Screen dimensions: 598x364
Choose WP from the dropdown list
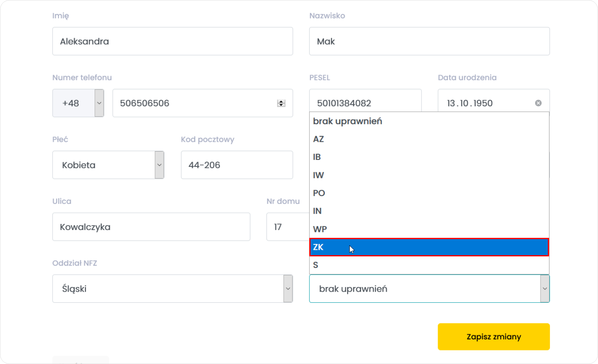pos(429,229)
